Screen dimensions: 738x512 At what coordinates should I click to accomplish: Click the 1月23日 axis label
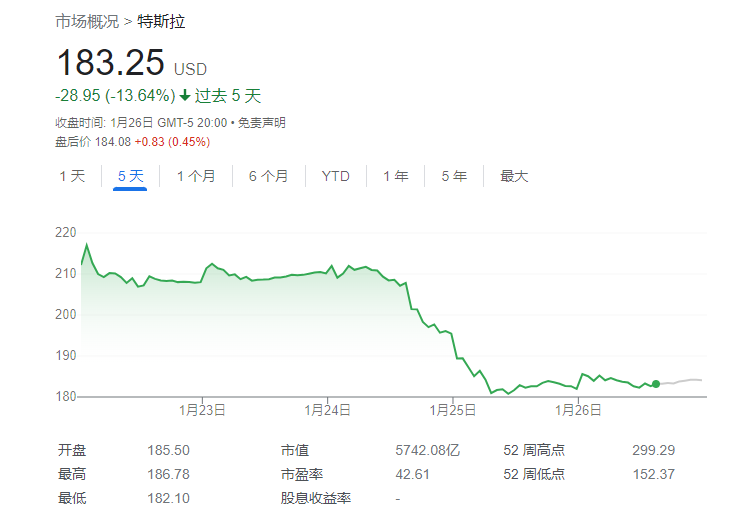[202, 410]
